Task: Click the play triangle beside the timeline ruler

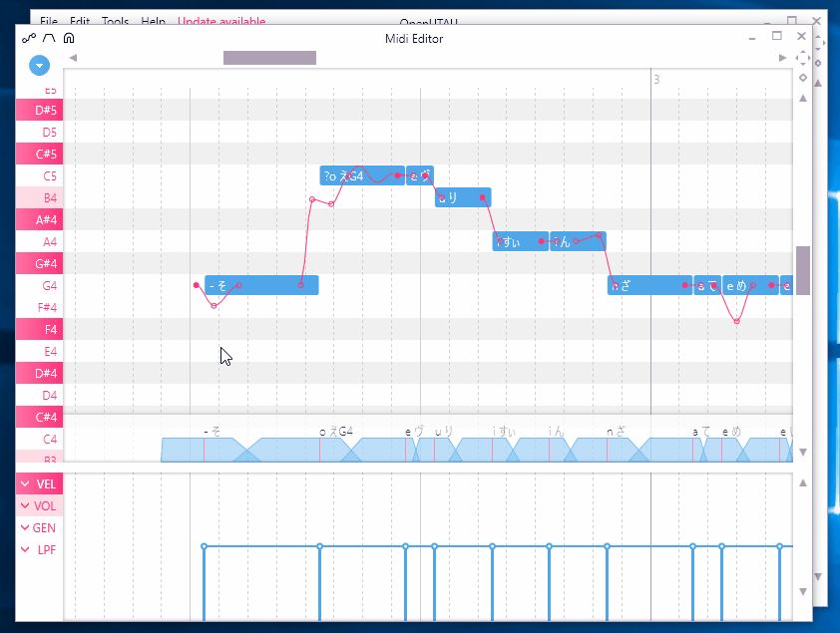Action: (784, 58)
